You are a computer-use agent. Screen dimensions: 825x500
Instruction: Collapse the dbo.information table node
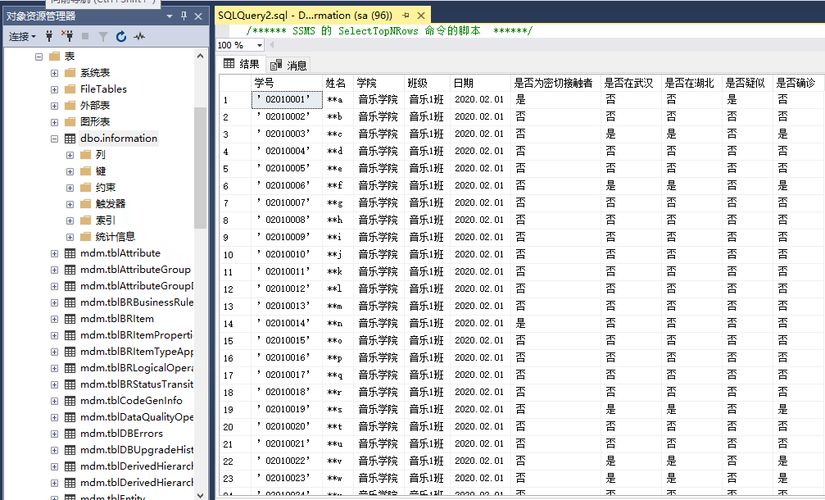click(x=54, y=138)
